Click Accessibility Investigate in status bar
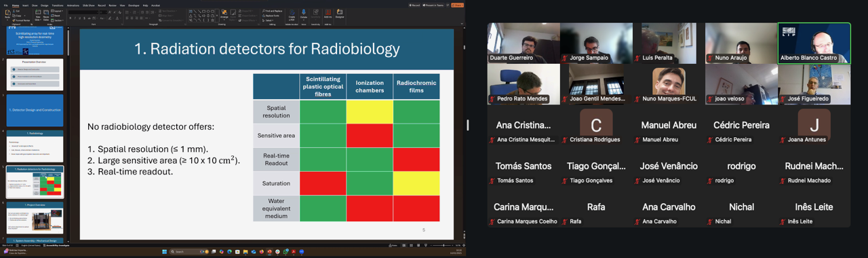This screenshot has width=868, height=258. (x=56, y=245)
